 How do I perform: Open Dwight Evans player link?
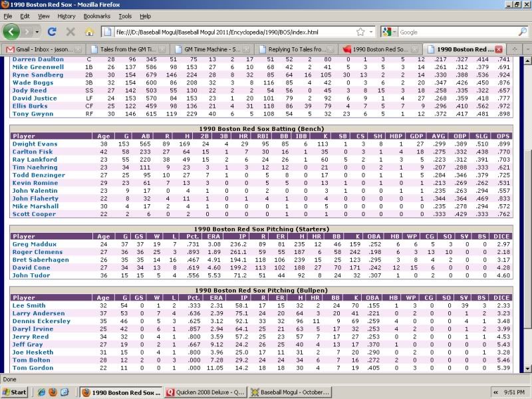pos(35,144)
